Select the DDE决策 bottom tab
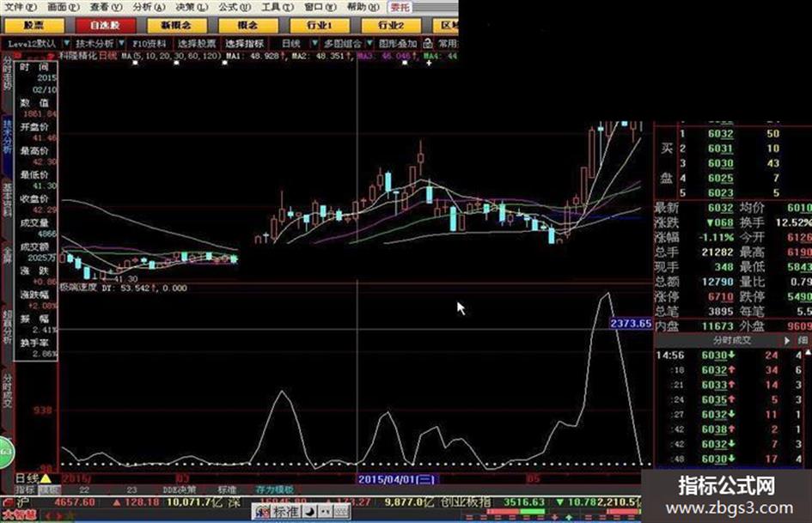812x523 pixels. pyautogui.click(x=180, y=490)
